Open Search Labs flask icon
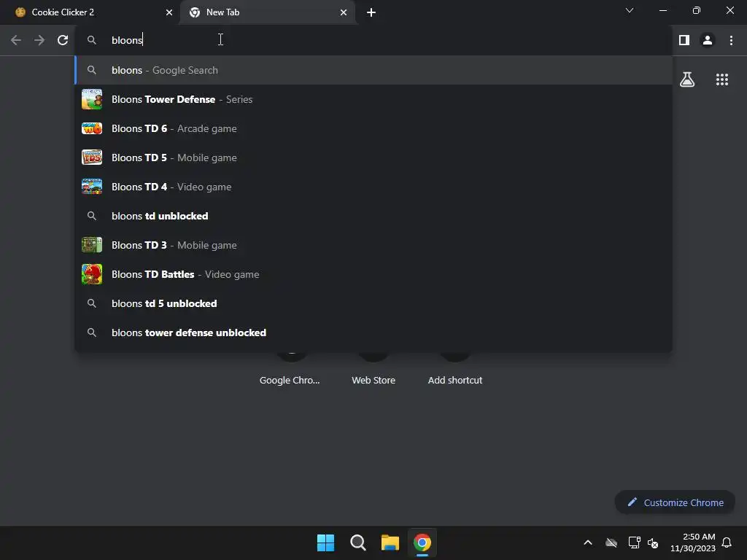 pyautogui.click(x=687, y=79)
